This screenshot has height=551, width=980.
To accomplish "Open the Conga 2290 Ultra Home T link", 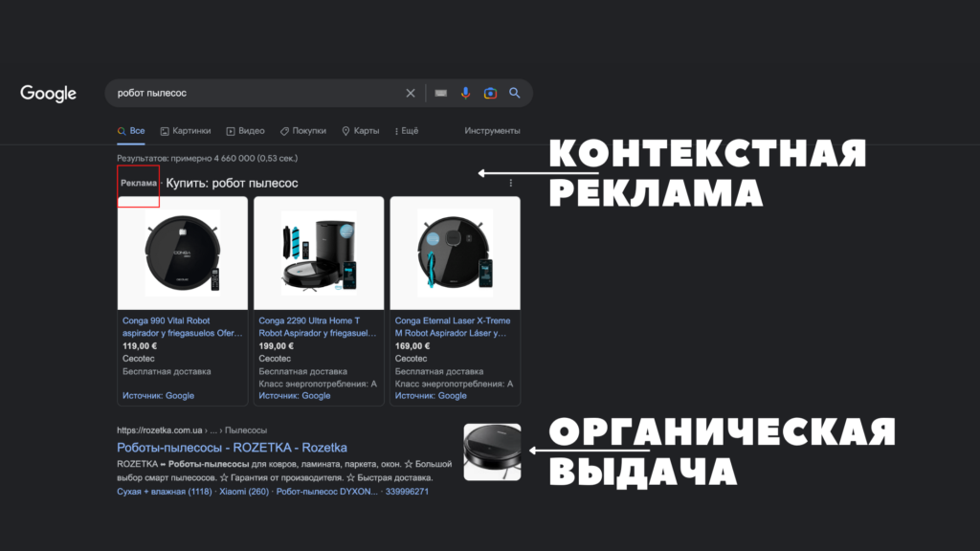I will point(318,327).
